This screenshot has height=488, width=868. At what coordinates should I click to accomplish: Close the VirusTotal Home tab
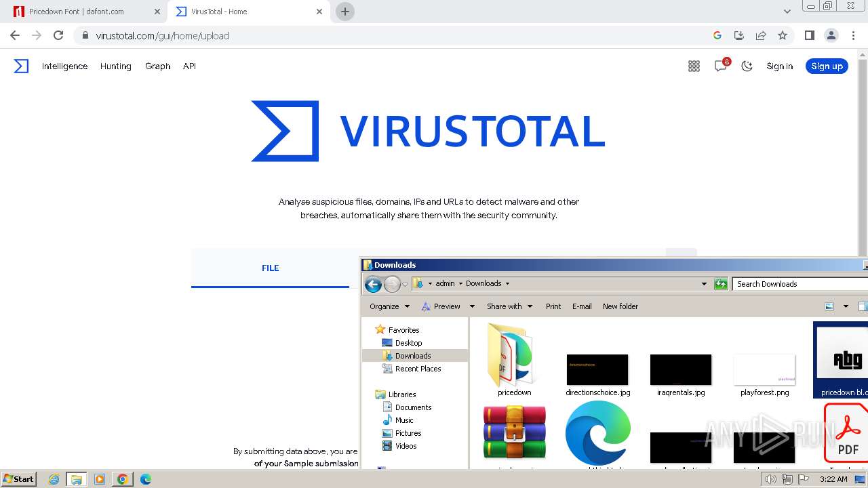(x=319, y=12)
